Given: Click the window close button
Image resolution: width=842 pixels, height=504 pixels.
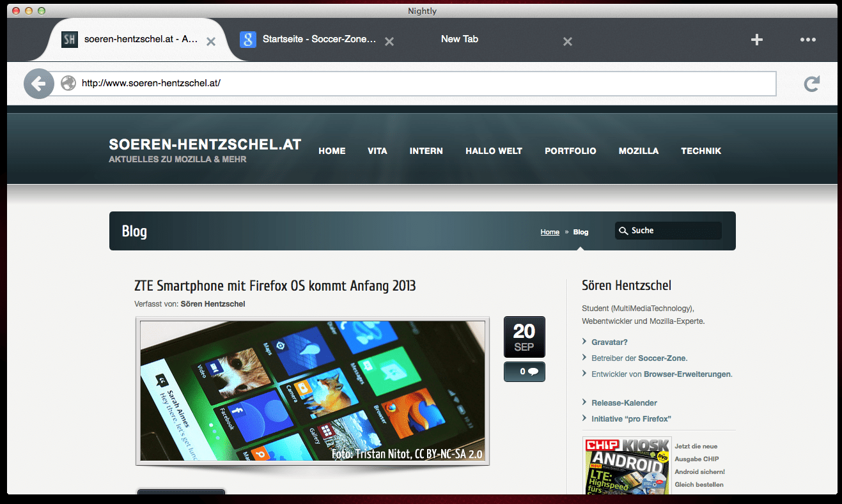Looking at the screenshot, I should click(17, 11).
